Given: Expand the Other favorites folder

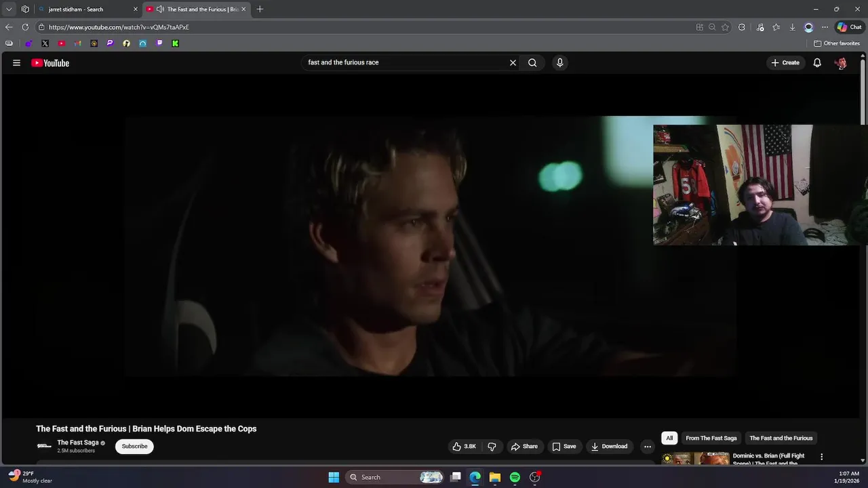Looking at the screenshot, I should tap(837, 43).
